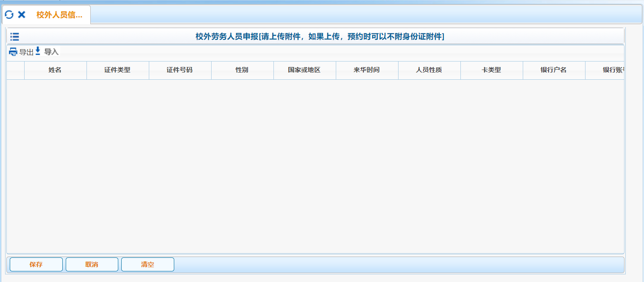Click the 导入 download icon
This screenshot has width=644, height=282.
tap(38, 51)
